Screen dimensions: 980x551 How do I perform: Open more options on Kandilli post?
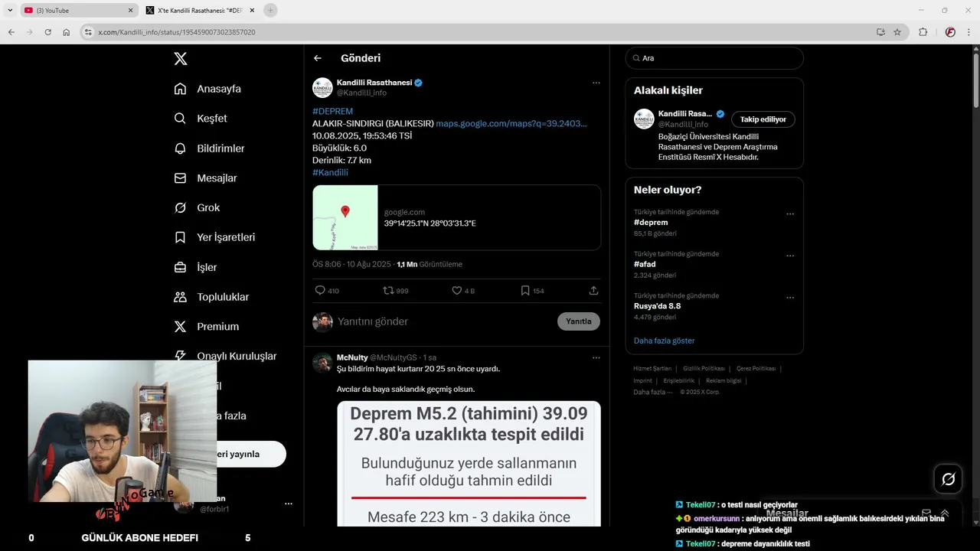[596, 83]
